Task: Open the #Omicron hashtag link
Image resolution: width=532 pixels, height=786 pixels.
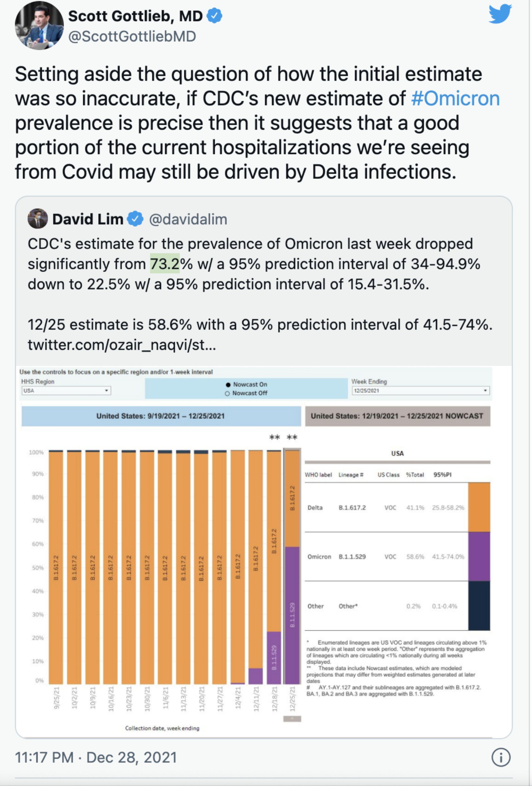Action: (x=455, y=98)
